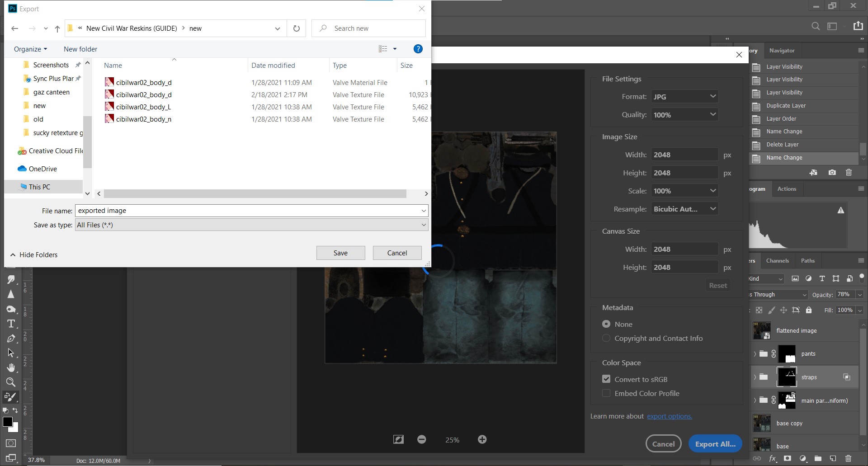Select the Pen tool
Screen dimensions: 868x466
[11, 339]
